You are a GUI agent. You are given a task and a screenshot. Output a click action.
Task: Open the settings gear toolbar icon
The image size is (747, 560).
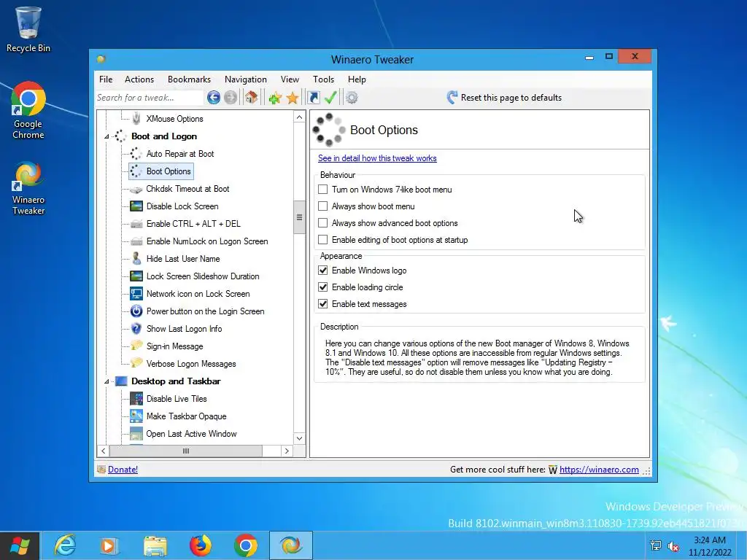[x=352, y=98]
